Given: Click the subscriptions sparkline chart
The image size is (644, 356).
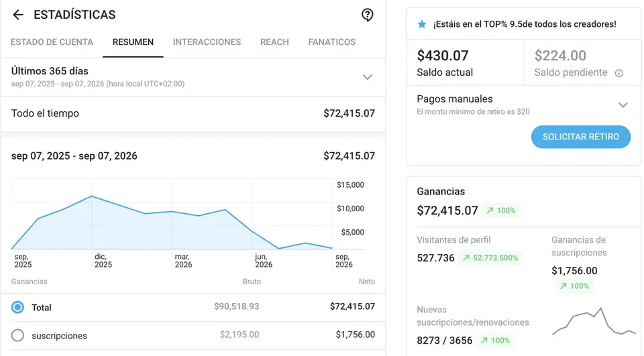Looking at the screenshot, I should pyautogui.click(x=594, y=322).
